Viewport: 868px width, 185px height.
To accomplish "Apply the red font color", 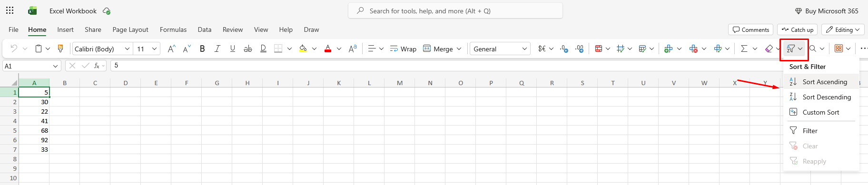I will [x=328, y=49].
